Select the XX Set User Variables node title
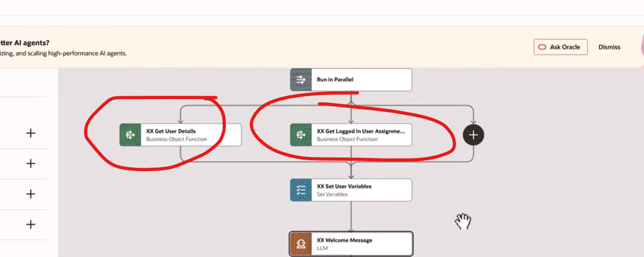Screen dimensions: 644x257 coord(344,186)
